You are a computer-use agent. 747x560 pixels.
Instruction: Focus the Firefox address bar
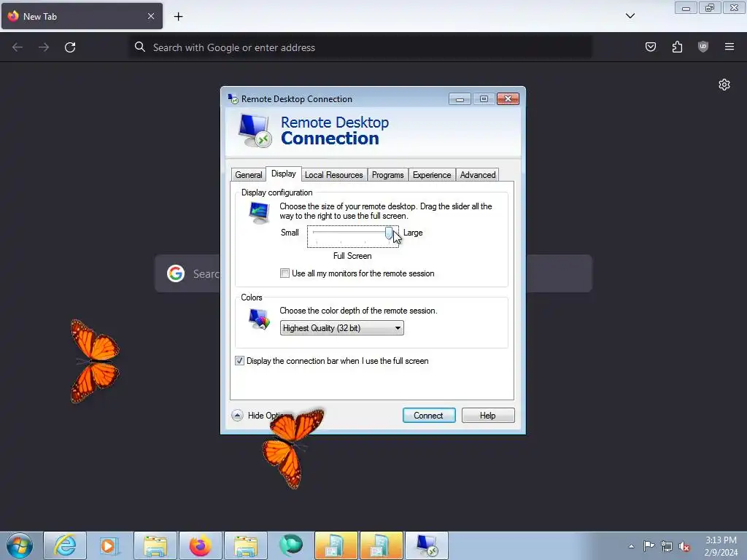coord(360,47)
